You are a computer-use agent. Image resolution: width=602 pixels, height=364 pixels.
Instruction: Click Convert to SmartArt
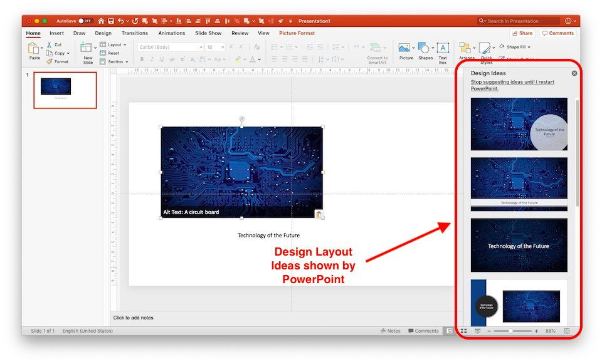[x=378, y=53]
